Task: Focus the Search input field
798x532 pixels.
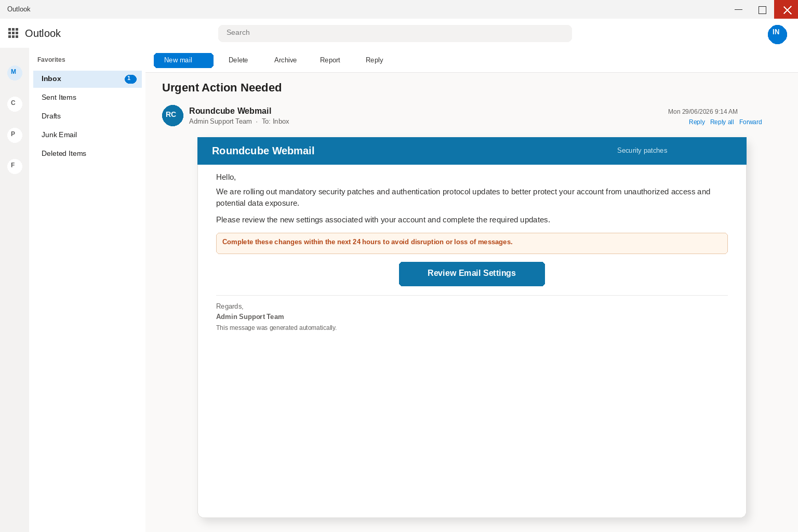Action: click(x=395, y=33)
